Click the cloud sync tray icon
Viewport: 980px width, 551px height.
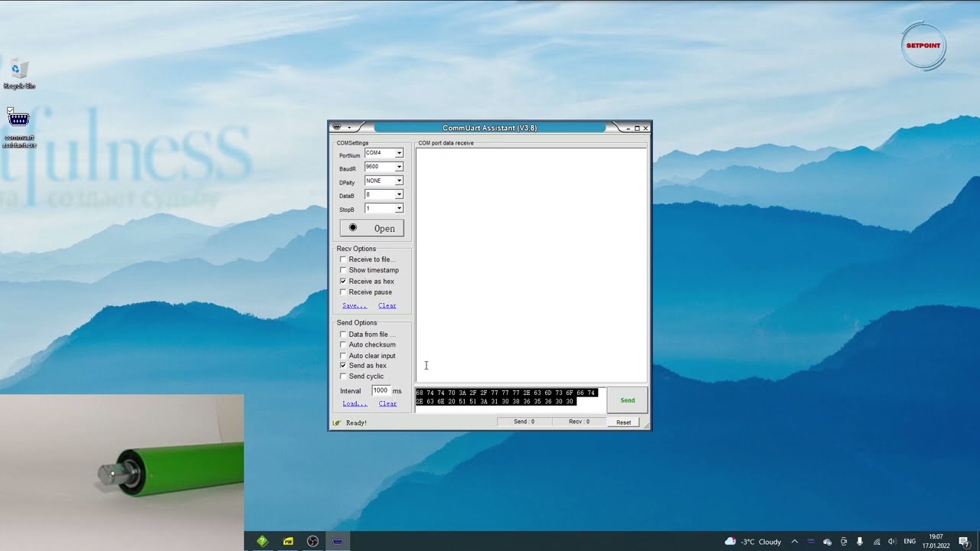tap(827, 541)
